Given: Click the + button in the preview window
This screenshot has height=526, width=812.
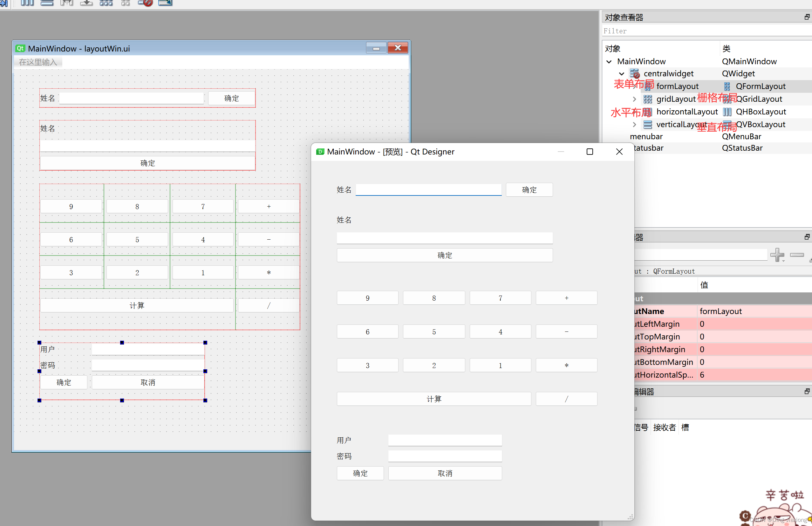Looking at the screenshot, I should click(x=566, y=298).
